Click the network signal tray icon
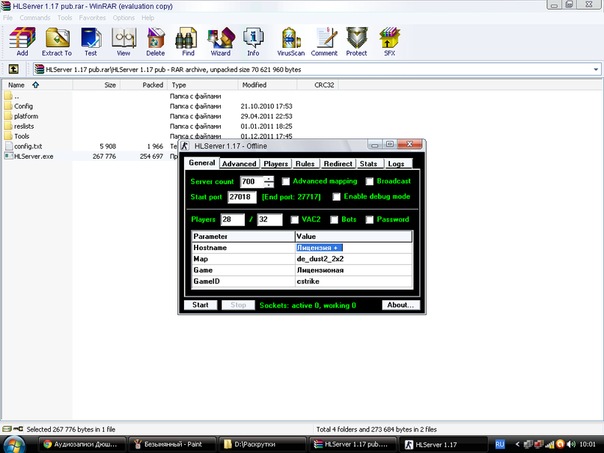Image resolution: width=604 pixels, height=453 pixels. point(550,444)
